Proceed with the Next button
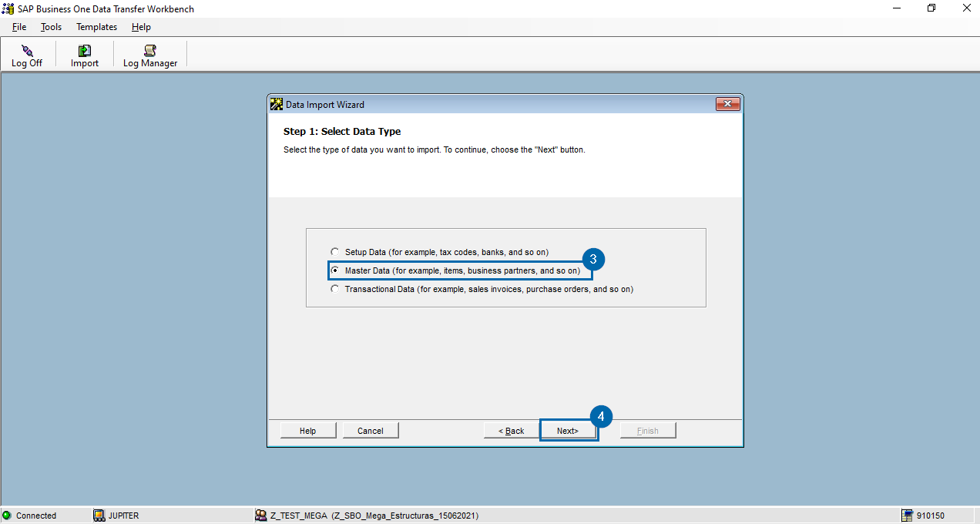This screenshot has width=980, height=524. [568, 431]
